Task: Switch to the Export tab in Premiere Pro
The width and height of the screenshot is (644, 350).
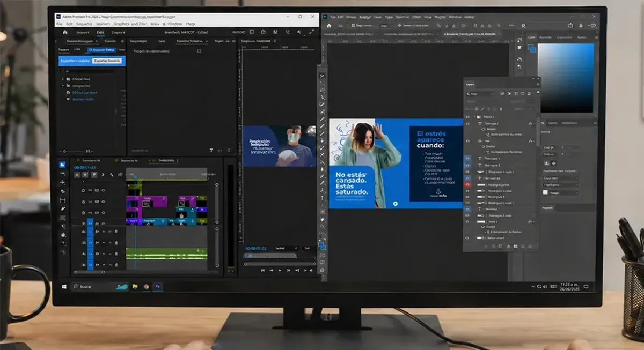Action: click(x=118, y=32)
